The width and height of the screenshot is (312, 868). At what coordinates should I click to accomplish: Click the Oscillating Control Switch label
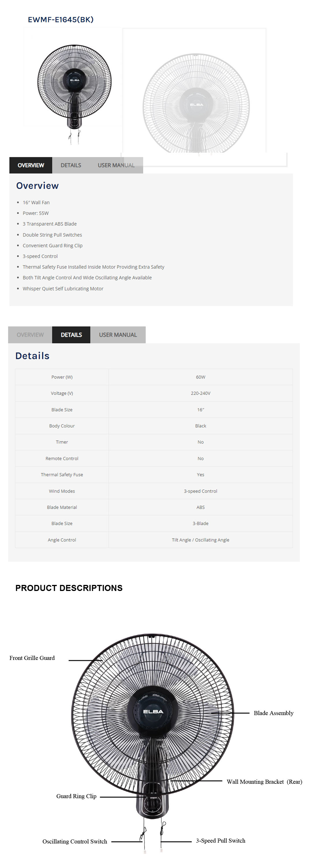pyautogui.click(x=75, y=841)
